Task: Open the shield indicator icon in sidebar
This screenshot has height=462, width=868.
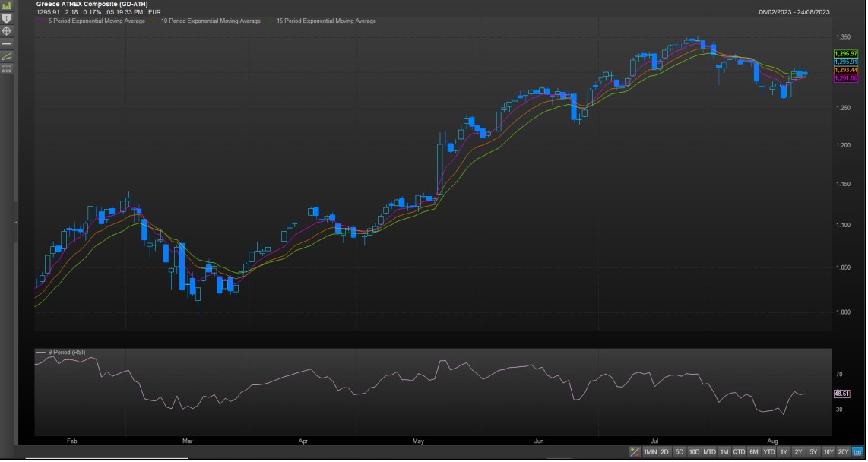Action: pos(7,17)
